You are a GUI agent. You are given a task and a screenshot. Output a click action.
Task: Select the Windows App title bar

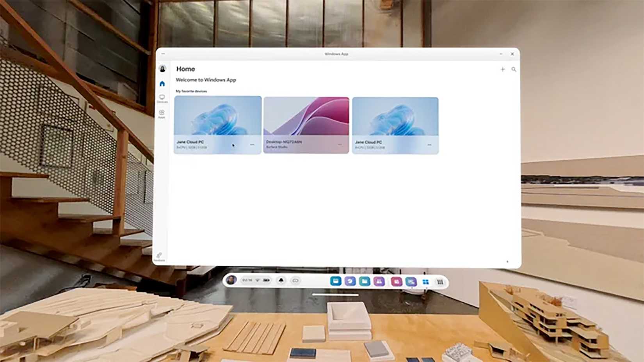point(336,53)
